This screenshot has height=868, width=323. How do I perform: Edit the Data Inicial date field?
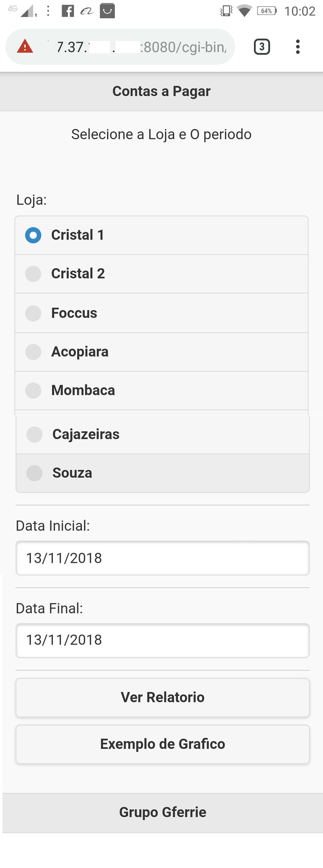162,558
